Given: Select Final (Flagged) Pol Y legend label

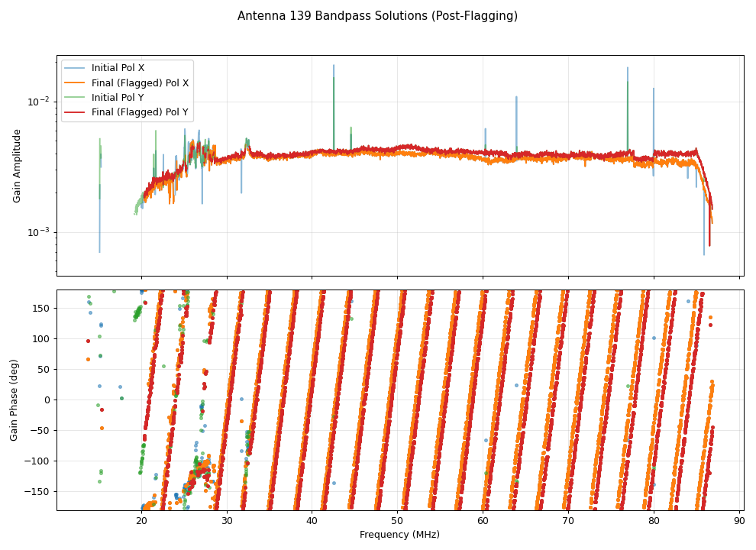Looking at the screenshot, I should point(140,112).
